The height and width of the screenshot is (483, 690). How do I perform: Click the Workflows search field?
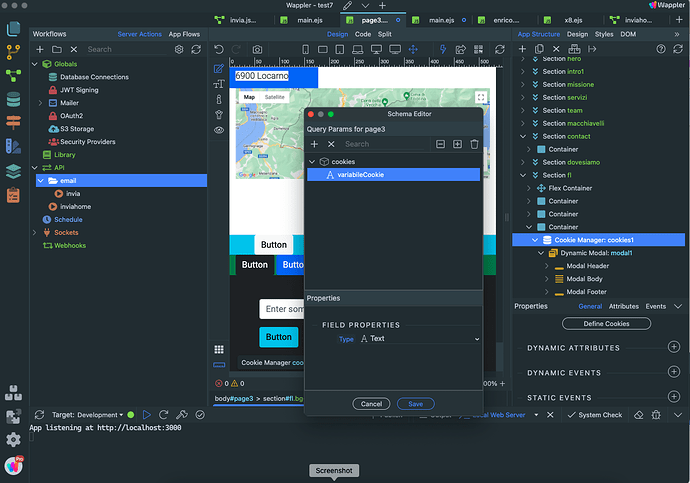pos(125,49)
